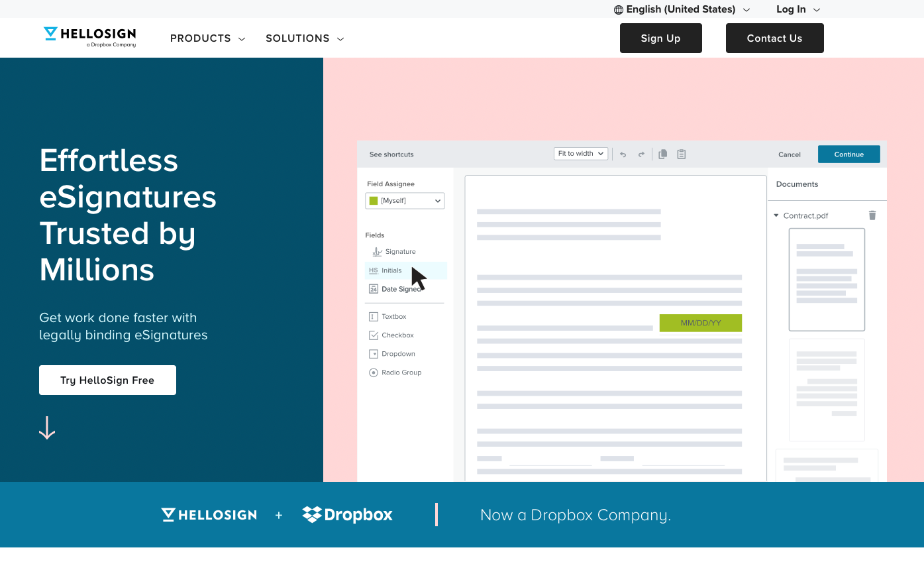This screenshot has height=566, width=924.
Task: Select the Signature field icon
Action: [377, 252]
